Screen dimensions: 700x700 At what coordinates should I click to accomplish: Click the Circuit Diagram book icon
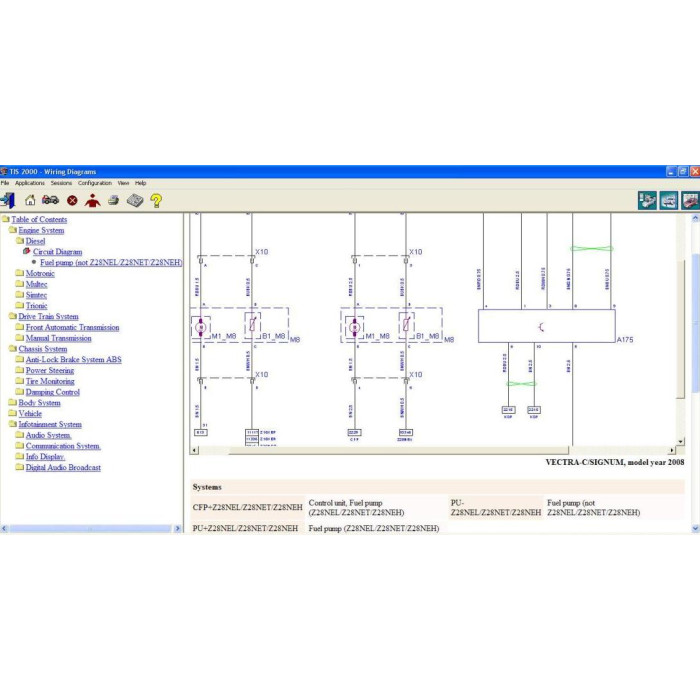[26, 251]
